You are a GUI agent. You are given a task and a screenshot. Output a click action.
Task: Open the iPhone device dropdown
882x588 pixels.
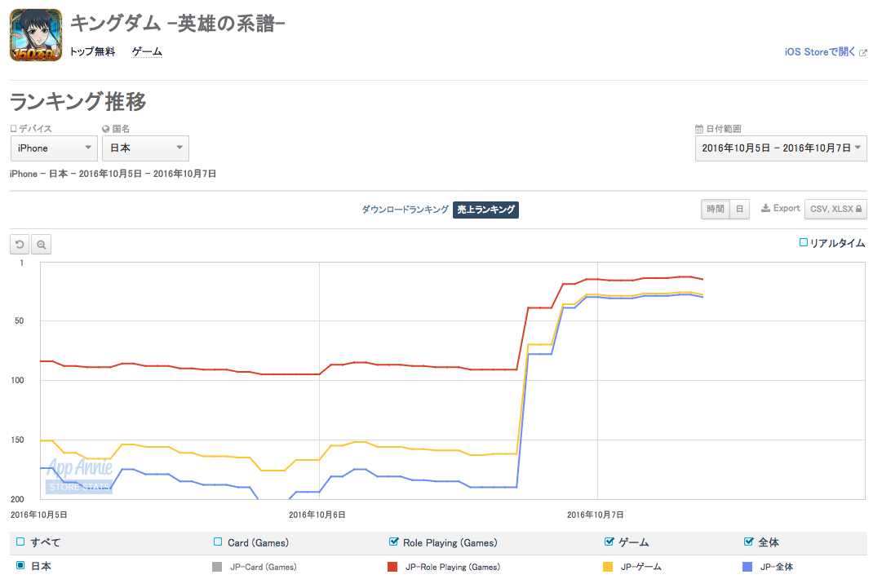coord(54,148)
